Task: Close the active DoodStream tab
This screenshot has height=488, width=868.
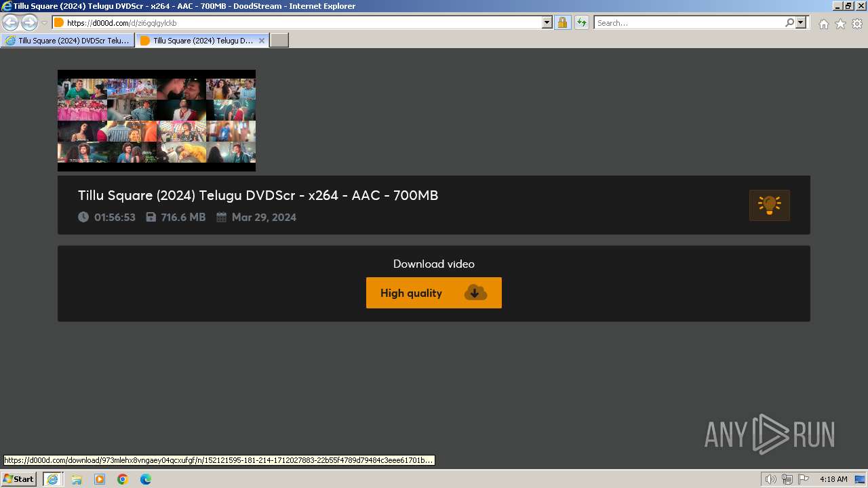Action: pos(262,41)
